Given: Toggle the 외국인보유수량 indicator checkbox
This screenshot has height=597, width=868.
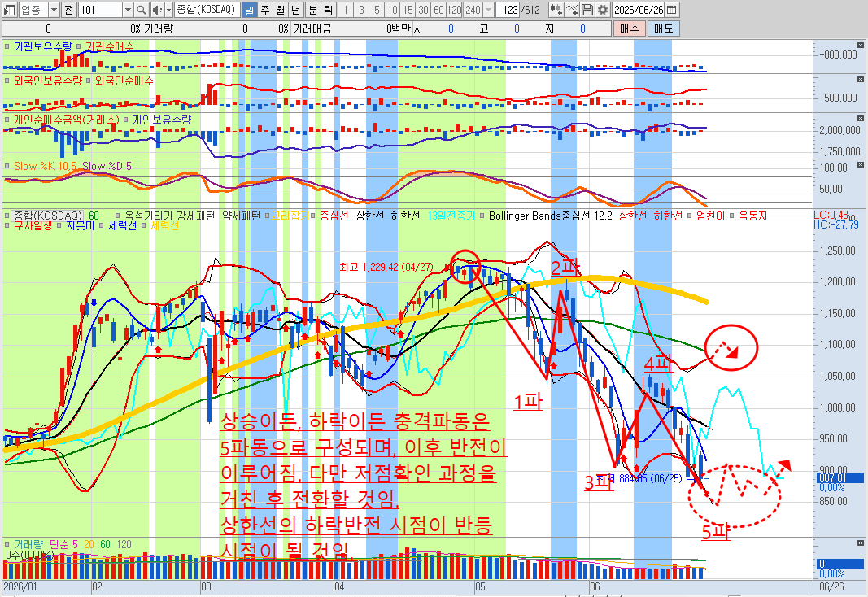Looking at the screenshot, I should (x=7, y=81).
